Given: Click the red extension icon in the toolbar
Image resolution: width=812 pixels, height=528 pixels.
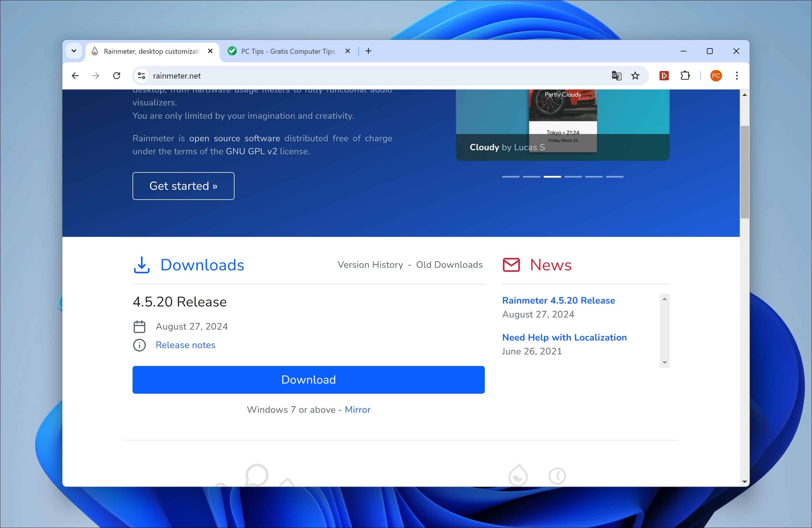Looking at the screenshot, I should [664, 76].
